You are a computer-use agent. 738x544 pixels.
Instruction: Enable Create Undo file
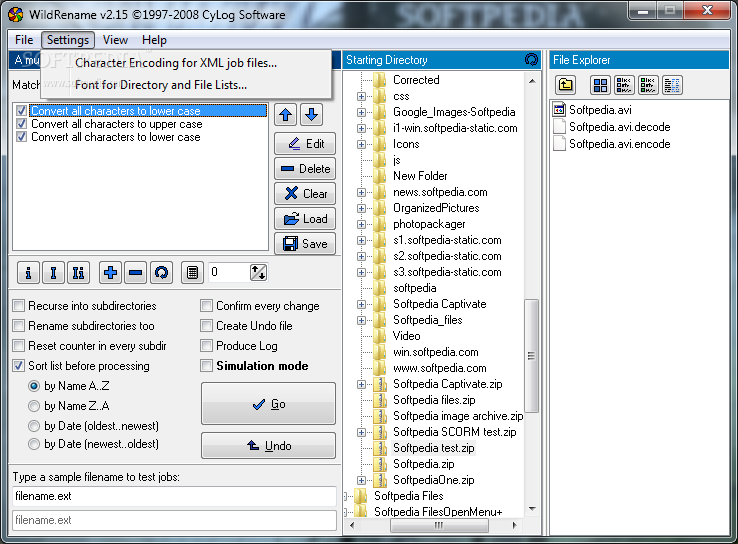pos(206,326)
